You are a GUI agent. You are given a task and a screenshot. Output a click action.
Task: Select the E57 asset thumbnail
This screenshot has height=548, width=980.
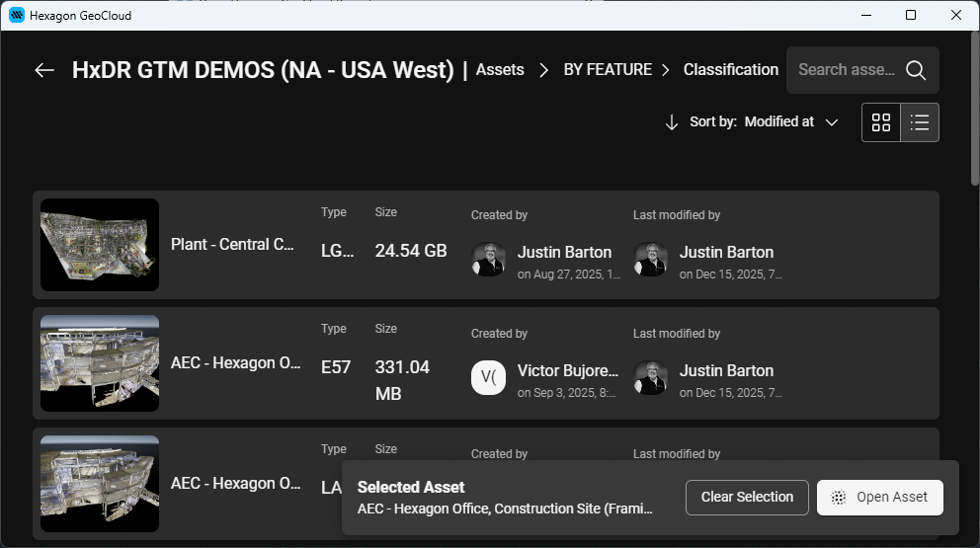[100, 363]
